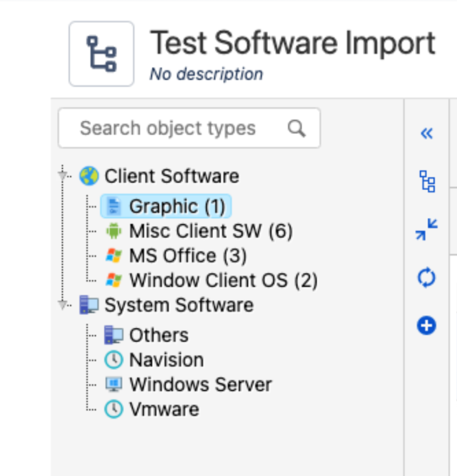Click the search magnifier icon
Image resolution: width=457 pixels, height=476 pixels.
coord(296,128)
